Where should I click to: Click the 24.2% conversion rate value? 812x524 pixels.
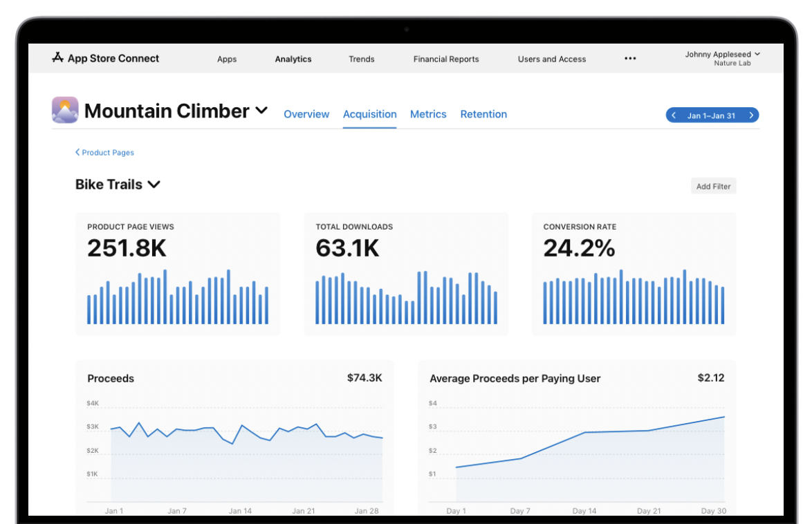[x=579, y=248]
